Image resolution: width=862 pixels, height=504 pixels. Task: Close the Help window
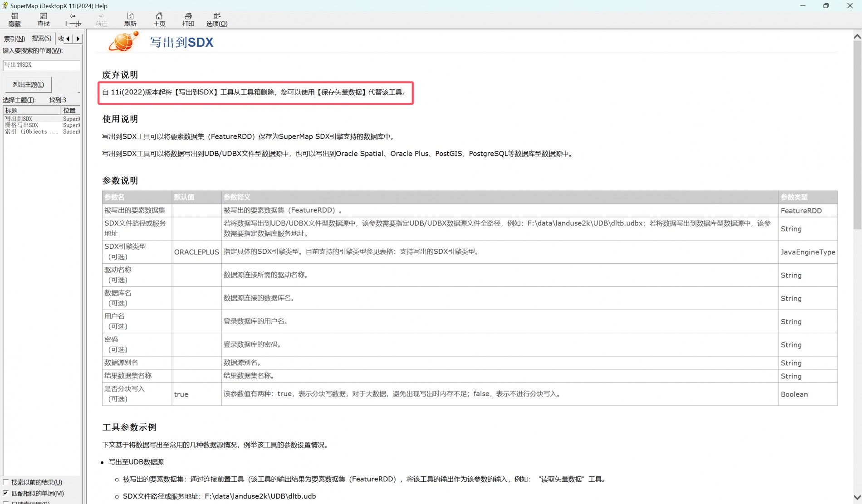(850, 6)
